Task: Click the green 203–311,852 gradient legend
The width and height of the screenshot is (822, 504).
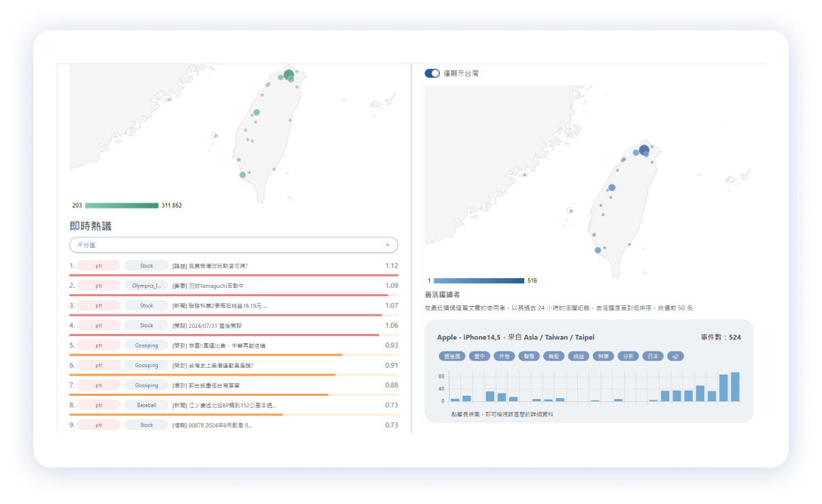Action: coord(122,206)
